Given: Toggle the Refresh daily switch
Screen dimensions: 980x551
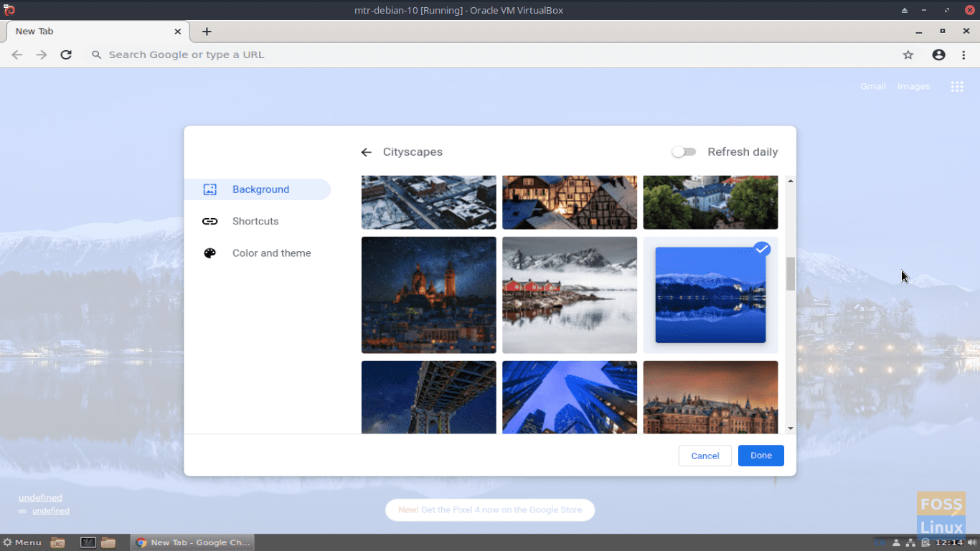Looking at the screenshot, I should pos(684,152).
